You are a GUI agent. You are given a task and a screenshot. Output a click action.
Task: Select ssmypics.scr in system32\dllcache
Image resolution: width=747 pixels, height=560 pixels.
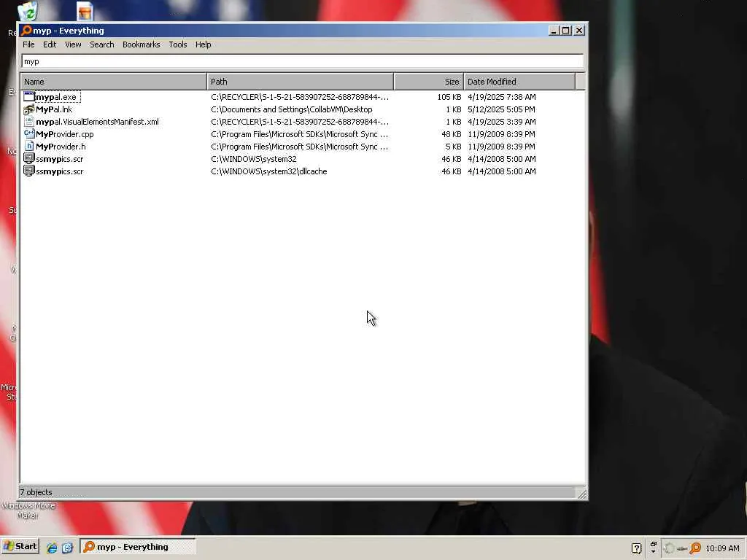click(x=60, y=171)
